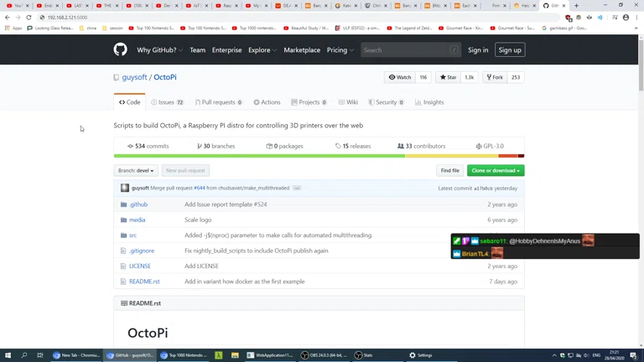Go to the Actions tab
This screenshot has height=362, width=644.
pos(267,102)
